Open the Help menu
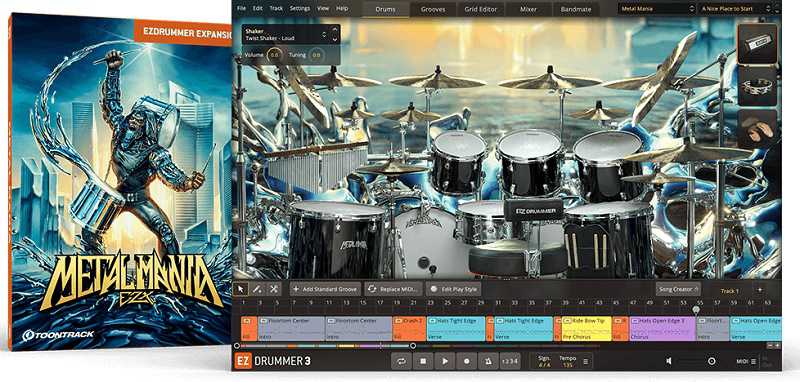This screenshot has width=800, height=382. [342, 8]
